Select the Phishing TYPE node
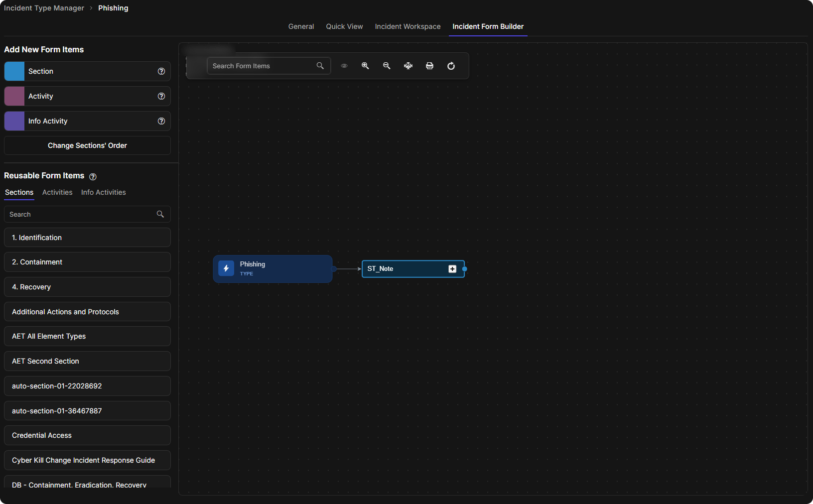Screen dimensions: 813x504 point(273,269)
